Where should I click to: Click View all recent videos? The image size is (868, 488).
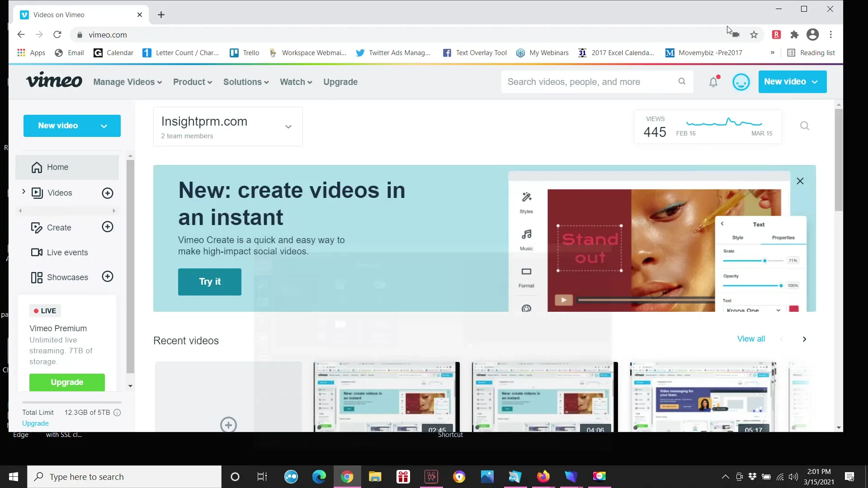pos(751,339)
